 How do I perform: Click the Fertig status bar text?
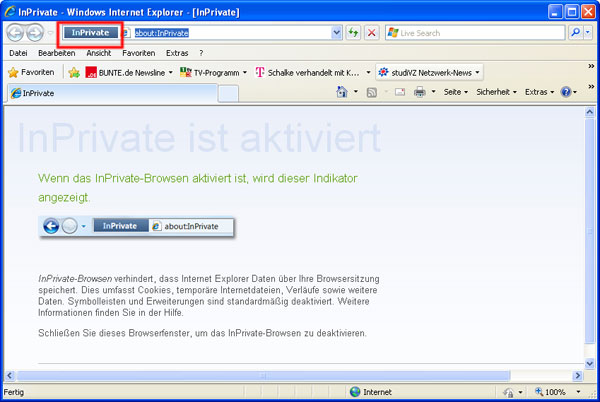pos(14,392)
